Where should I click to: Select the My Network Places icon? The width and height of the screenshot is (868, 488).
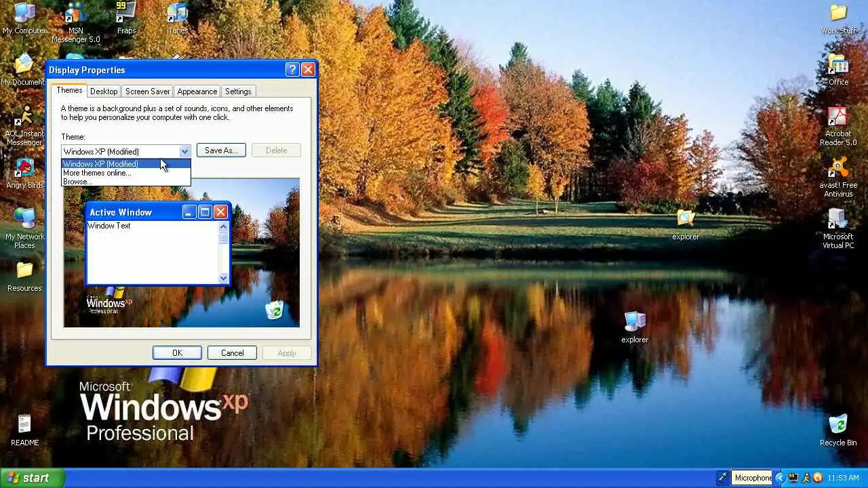click(24, 228)
